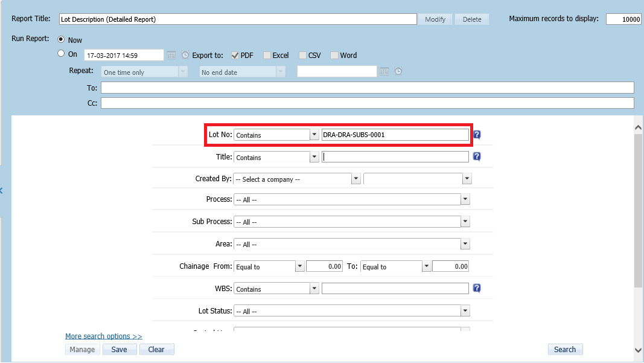644x363 pixels.
Task: Open calendar picker for repeat end date
Action: point(384,71)
